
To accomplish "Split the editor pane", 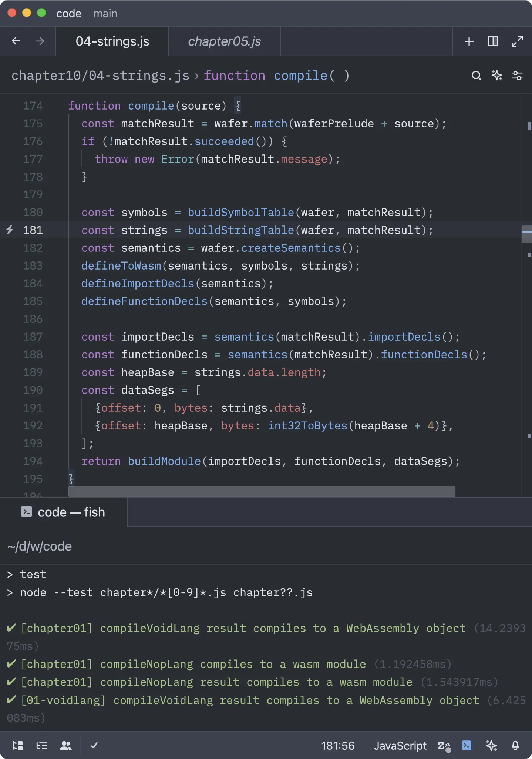I will tap(493, 41).
